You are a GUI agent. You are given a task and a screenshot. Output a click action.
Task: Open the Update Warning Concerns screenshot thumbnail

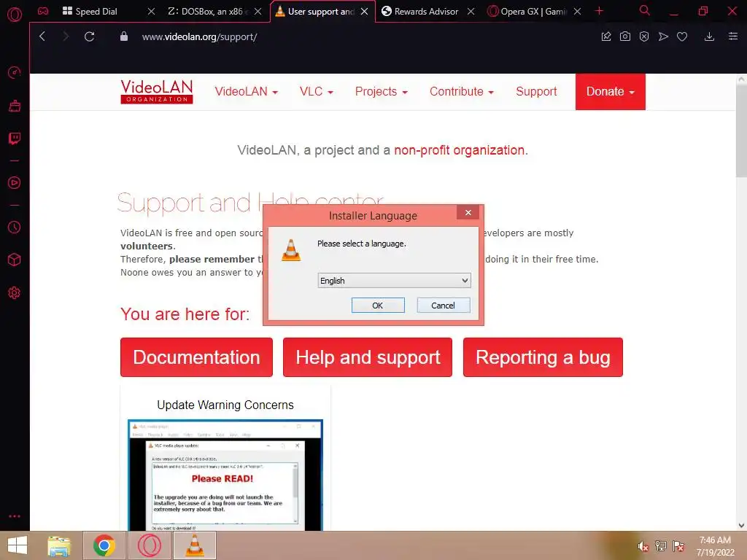click(x=225, y=475)
